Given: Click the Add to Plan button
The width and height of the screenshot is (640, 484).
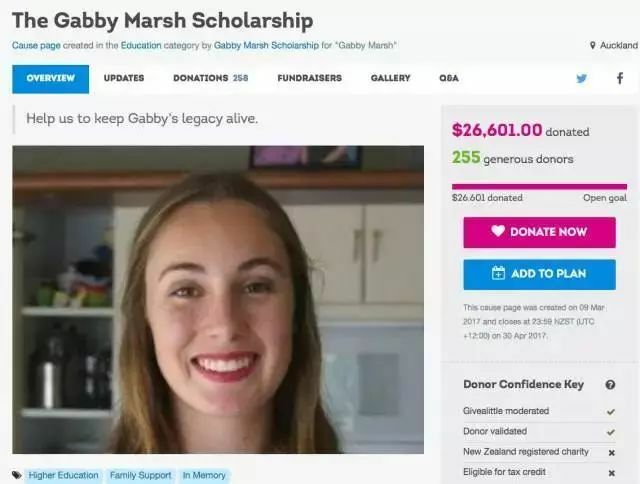Looking at the screenshot, I should (x=540, y=274).
